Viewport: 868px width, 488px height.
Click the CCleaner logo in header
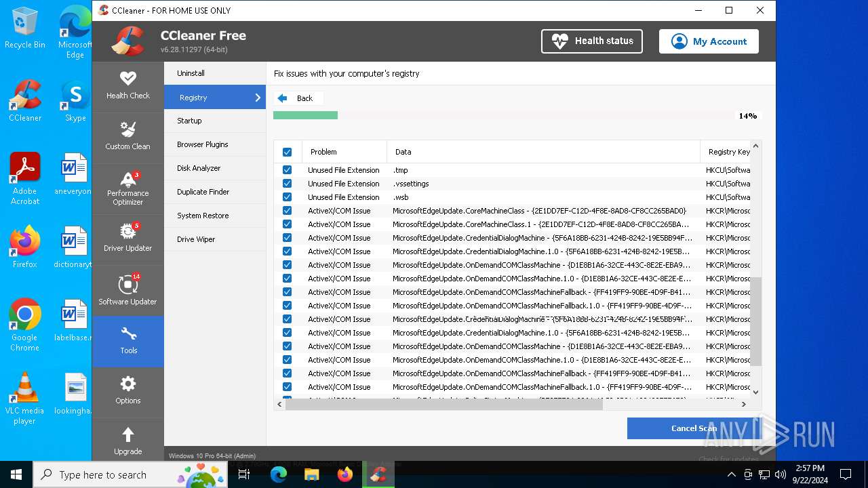coord(128,41)
